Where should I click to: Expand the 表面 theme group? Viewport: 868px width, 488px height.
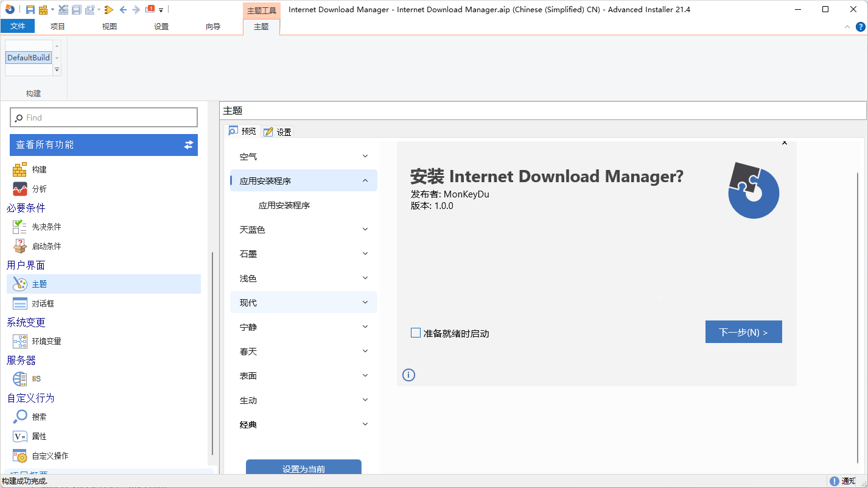365,375
